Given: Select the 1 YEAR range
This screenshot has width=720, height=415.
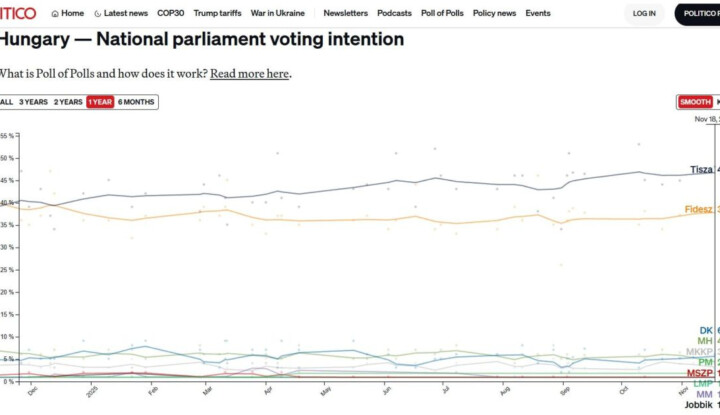Looking at the screenshot, I should [100, 102].
